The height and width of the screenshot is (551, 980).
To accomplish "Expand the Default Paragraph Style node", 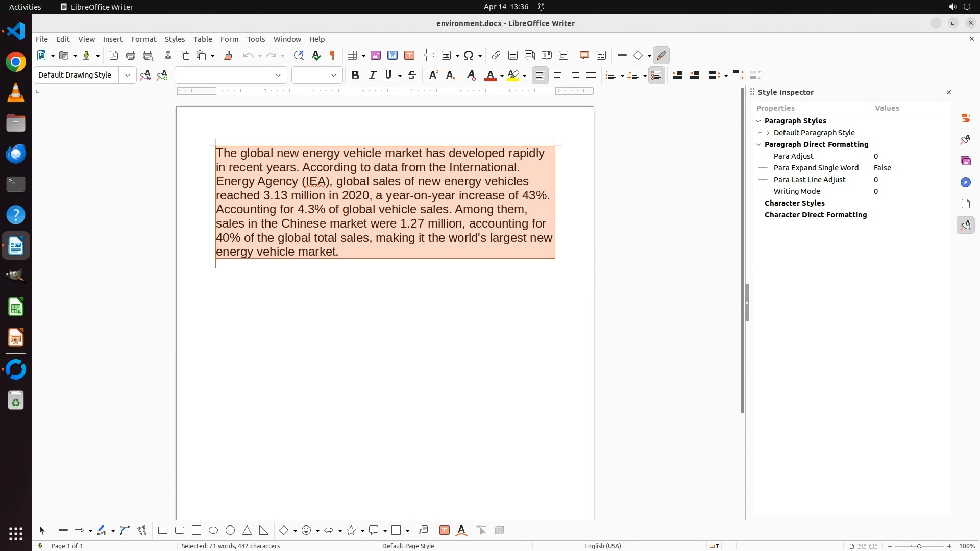I will click(x=768, y=133).
